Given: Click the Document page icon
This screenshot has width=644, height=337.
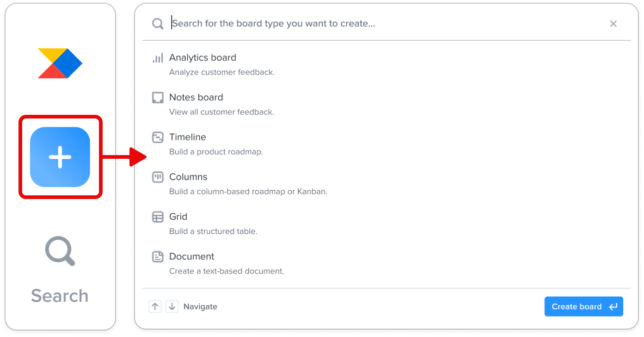Looking at the screenshot, I should [x=158, y=257].
